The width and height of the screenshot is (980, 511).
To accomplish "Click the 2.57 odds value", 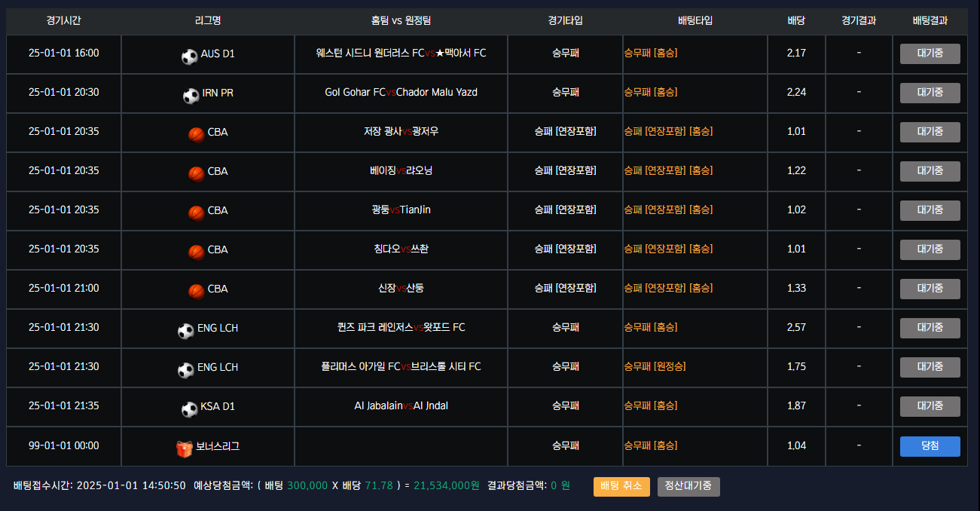I will [796, 328].
